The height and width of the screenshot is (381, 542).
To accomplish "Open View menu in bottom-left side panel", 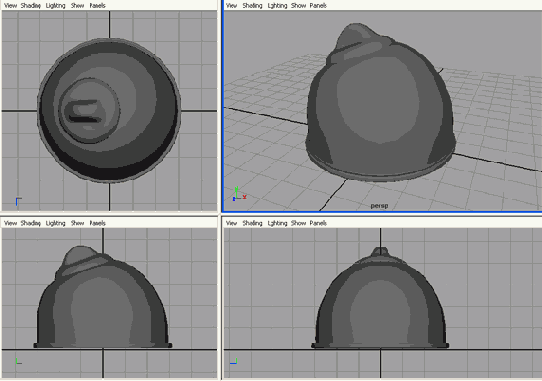I will [x=10, y=223].
